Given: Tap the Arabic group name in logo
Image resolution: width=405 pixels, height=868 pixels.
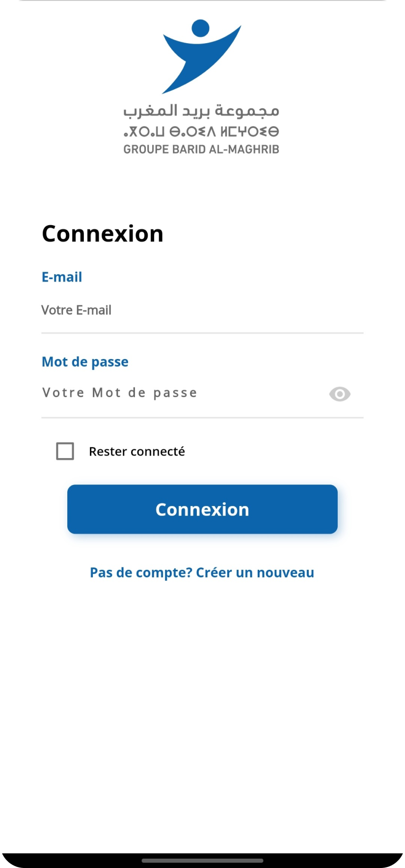Looking at the screenshot, I should tap(201, 111).
